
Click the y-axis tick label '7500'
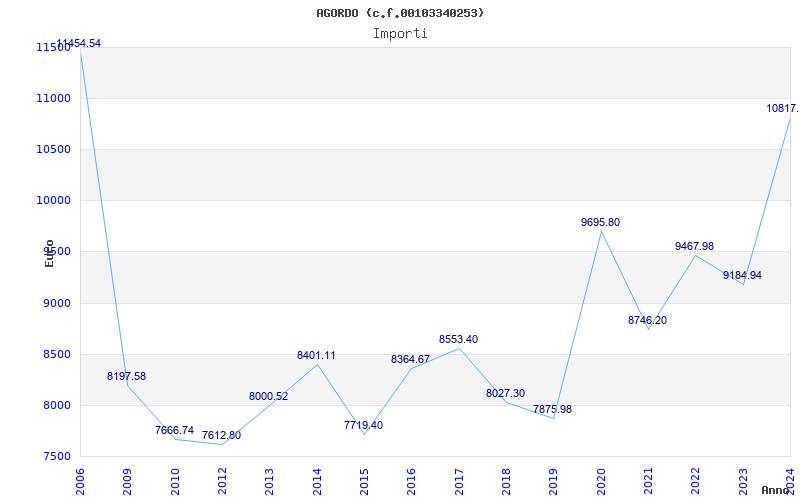(x=57, y=457)
